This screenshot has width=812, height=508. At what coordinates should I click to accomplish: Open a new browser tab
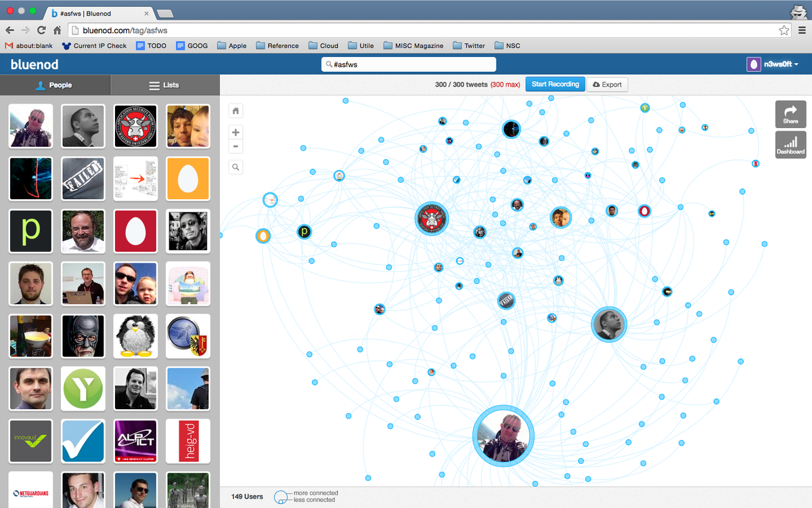164,13
